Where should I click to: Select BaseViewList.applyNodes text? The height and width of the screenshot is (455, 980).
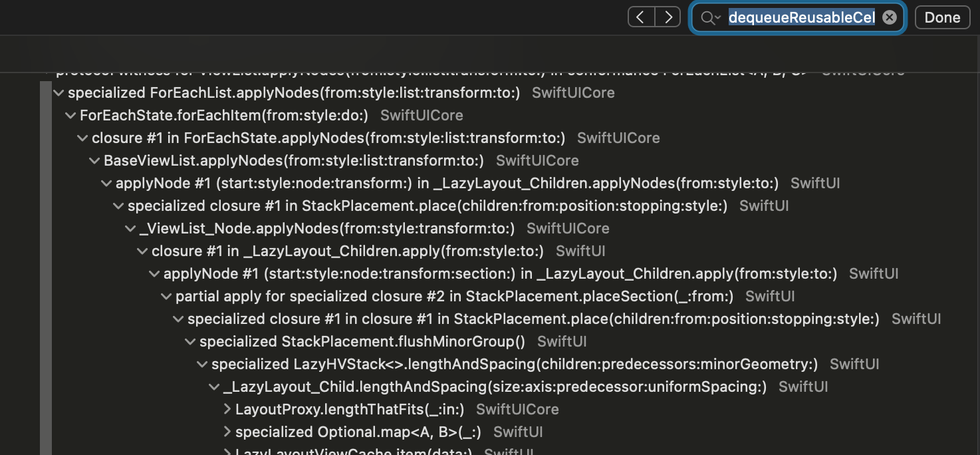point(294,161)
